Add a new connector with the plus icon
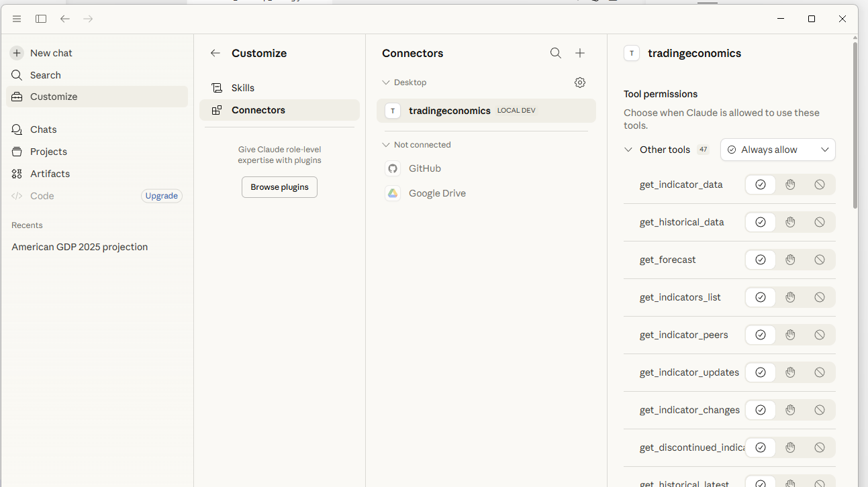This screenshot has width=868, height=487. pos(580,52)
